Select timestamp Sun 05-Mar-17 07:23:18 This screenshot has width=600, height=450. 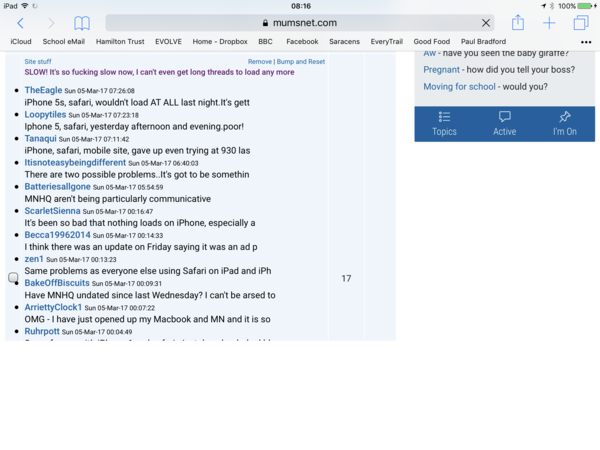click(104, 115)
